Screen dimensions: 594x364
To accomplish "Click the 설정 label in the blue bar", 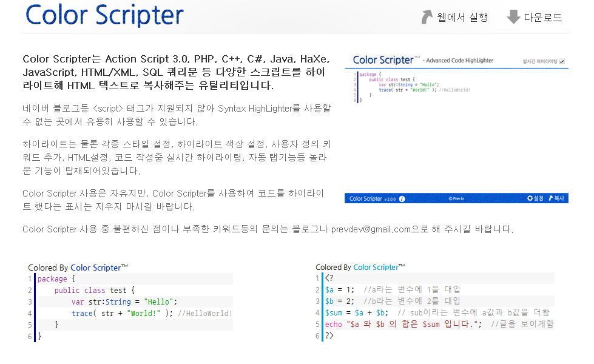I will [x=538, y=198].
